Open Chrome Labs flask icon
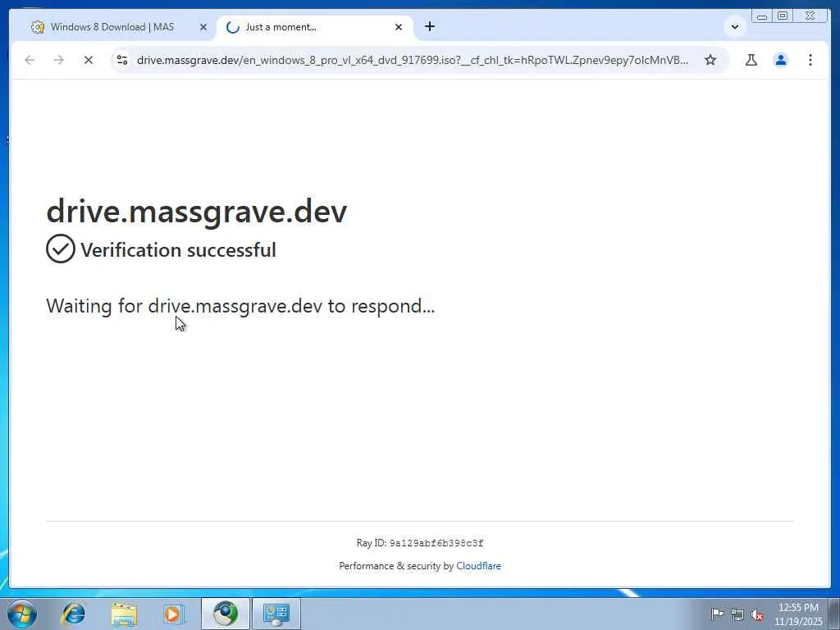 [x=751, y=60]
